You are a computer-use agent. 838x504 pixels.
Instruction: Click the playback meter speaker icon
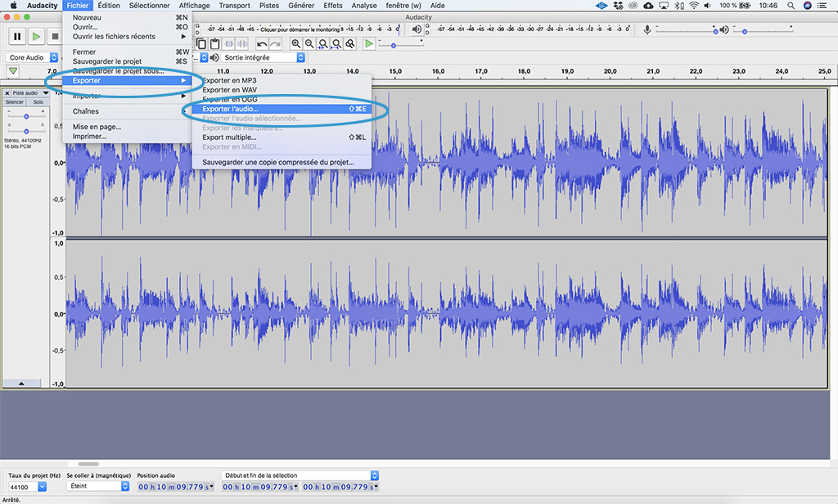click(417, 29)
